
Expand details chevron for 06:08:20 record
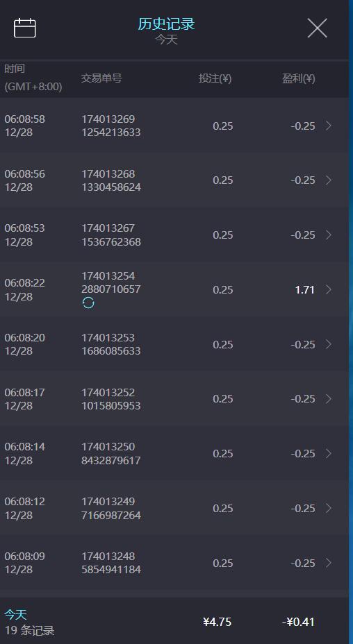point(328,344)
